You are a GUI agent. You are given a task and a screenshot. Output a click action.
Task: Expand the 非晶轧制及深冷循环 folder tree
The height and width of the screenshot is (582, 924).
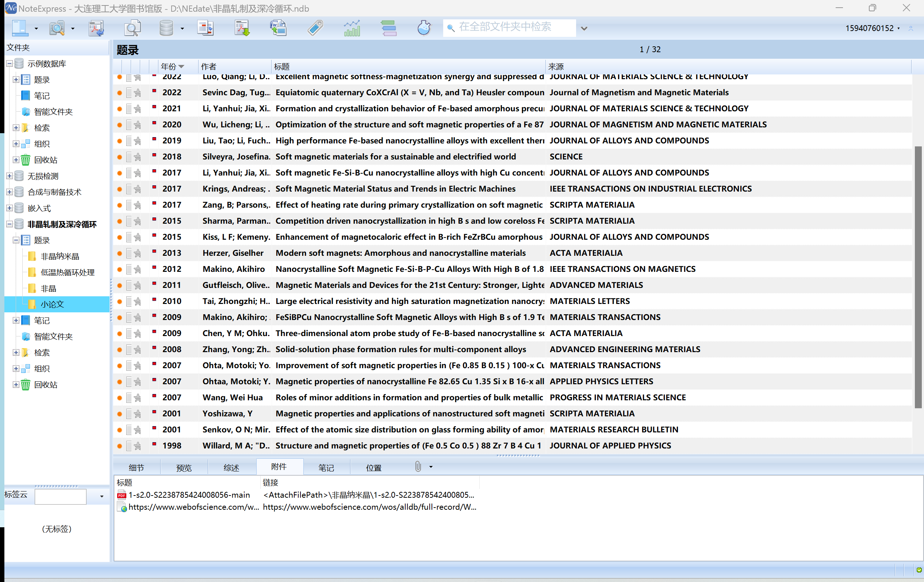coord(9,224)
